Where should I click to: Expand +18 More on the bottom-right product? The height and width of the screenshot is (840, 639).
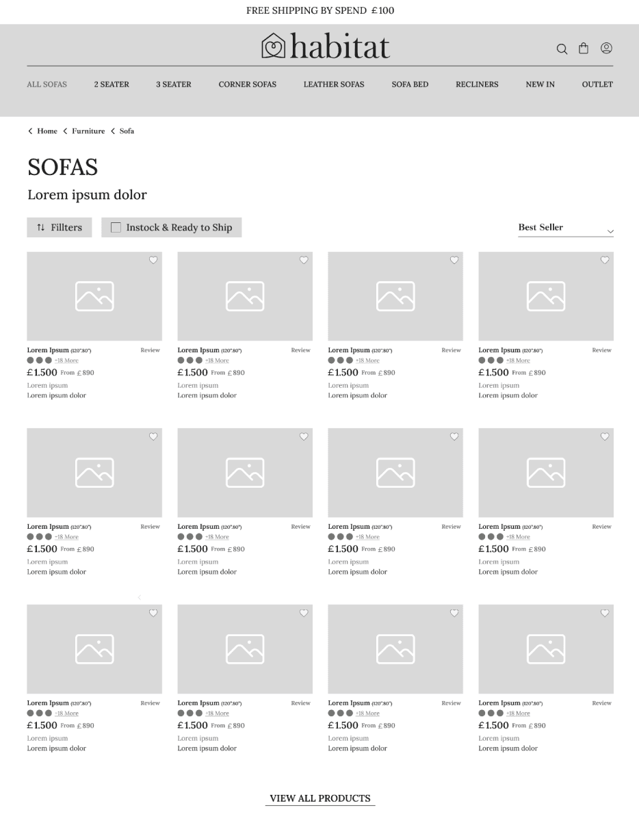518,713
